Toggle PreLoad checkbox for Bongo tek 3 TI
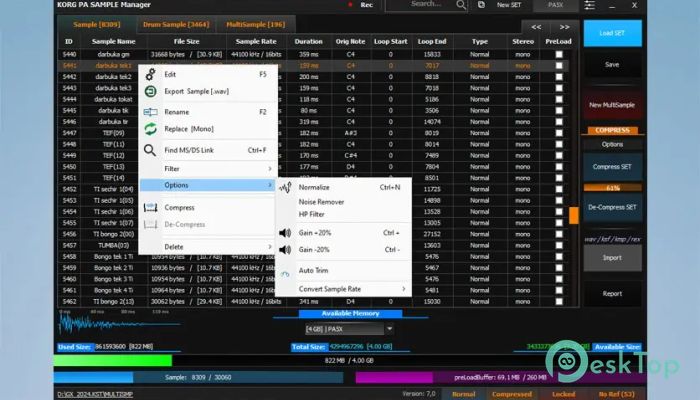 pyautogui.click(x=558, y=279)
